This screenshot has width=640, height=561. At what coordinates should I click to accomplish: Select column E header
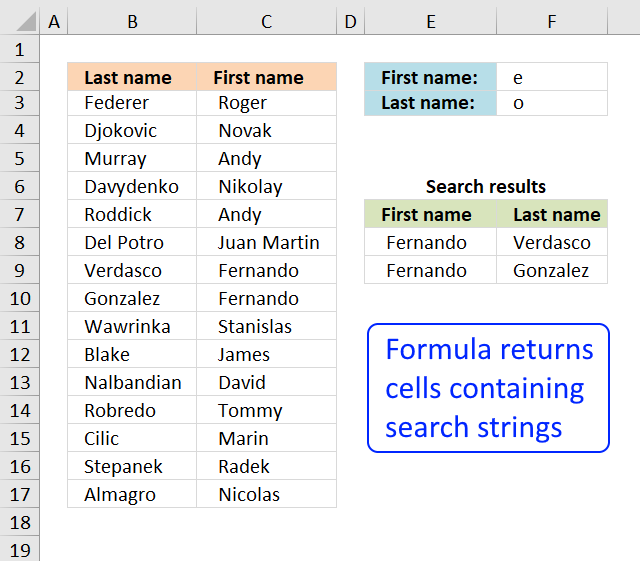(x=431, y=22)
